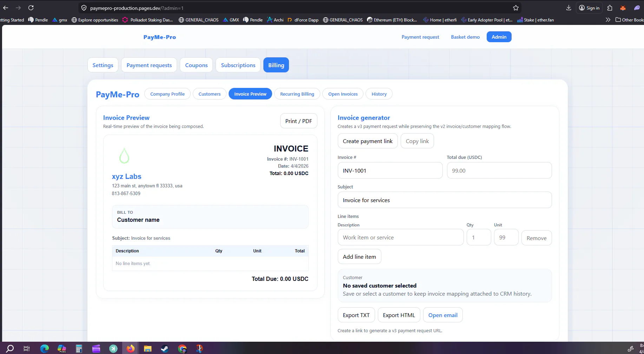Screen dimensions: 644x354
Task: Go back with the browser back arrow
Action: point(6,8)
